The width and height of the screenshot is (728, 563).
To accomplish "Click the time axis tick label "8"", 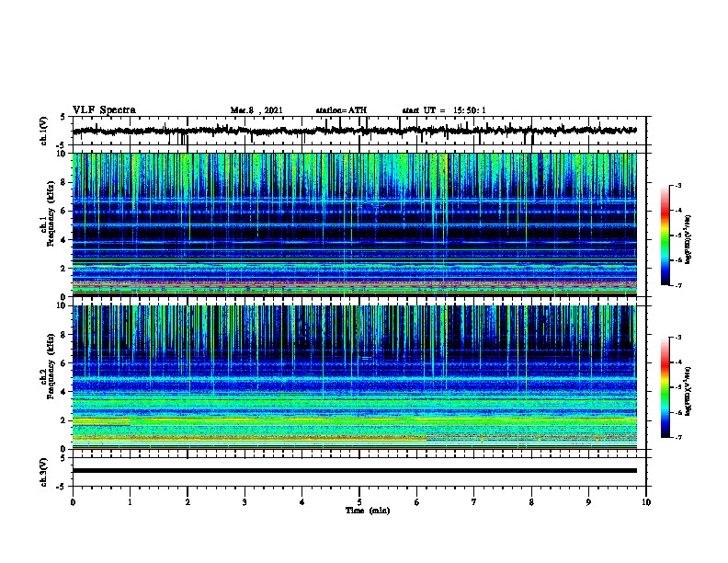I will click(531, 502).
